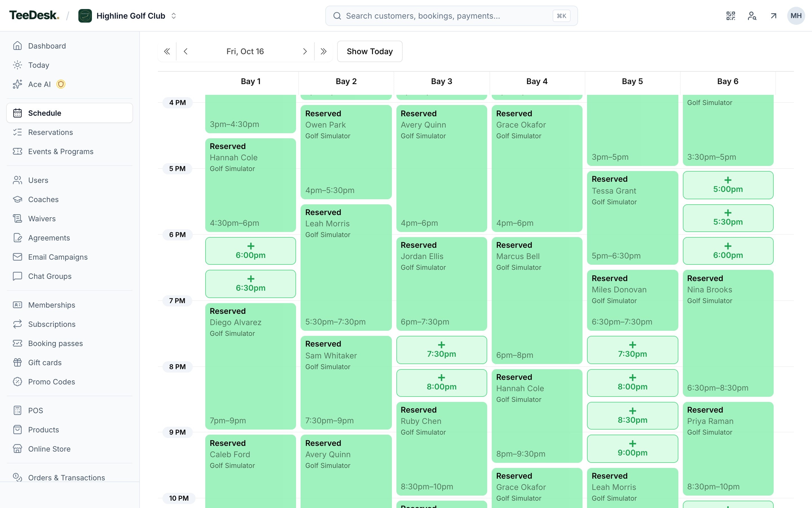Open Booking passes
This screenshot has width=812, height=508.
click(69, 343)
